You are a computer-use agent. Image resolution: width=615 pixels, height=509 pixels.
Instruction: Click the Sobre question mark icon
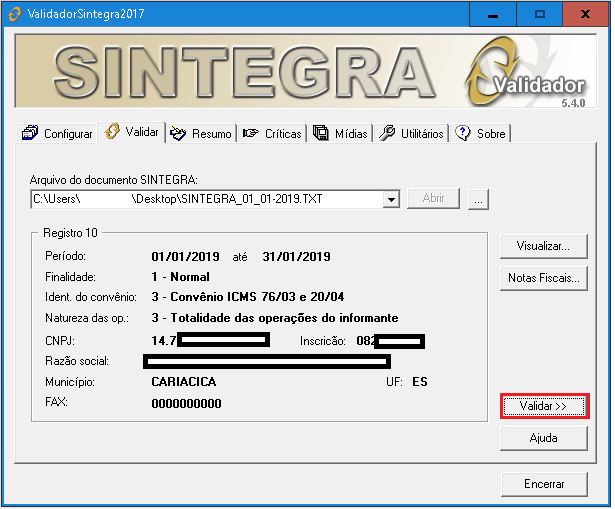pyautogui.click(x=463, y=134)
